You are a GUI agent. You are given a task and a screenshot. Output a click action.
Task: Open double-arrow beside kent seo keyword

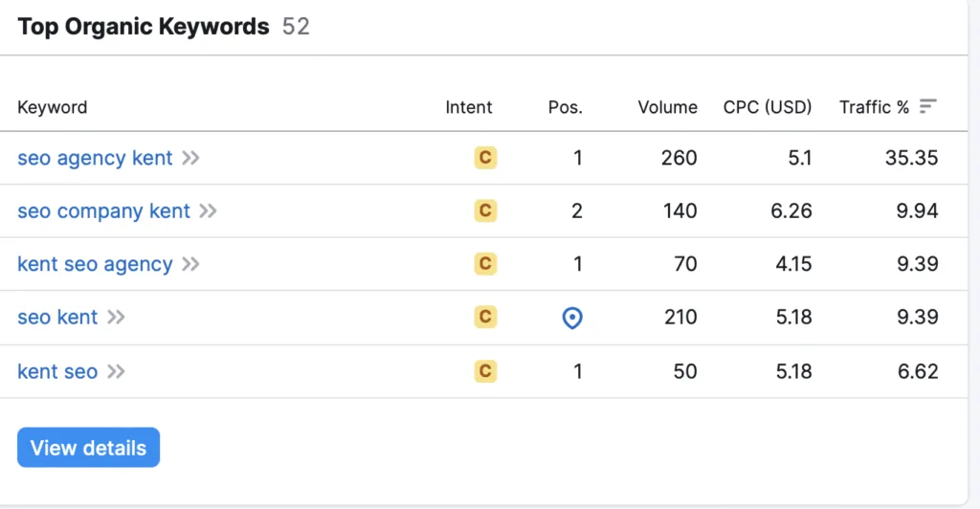click(116, 371)
